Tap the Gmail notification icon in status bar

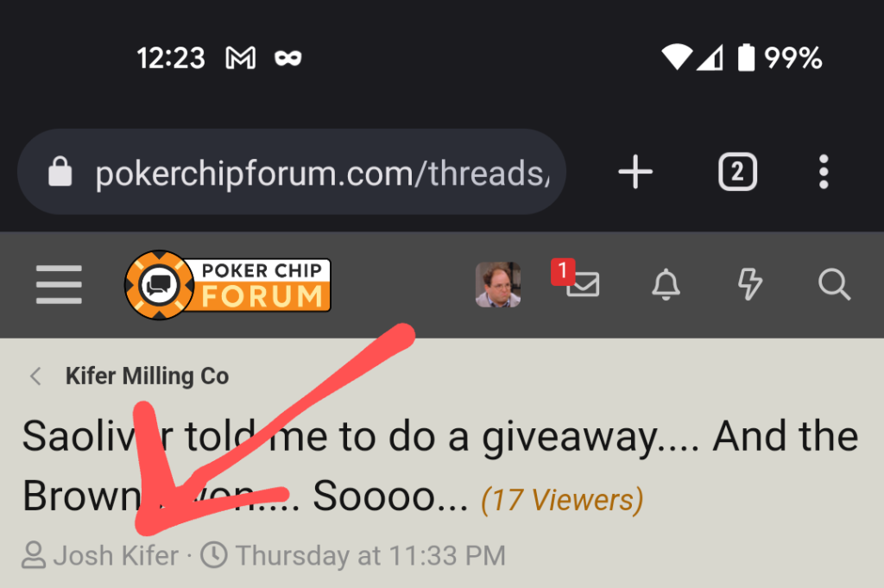(241, 58)
